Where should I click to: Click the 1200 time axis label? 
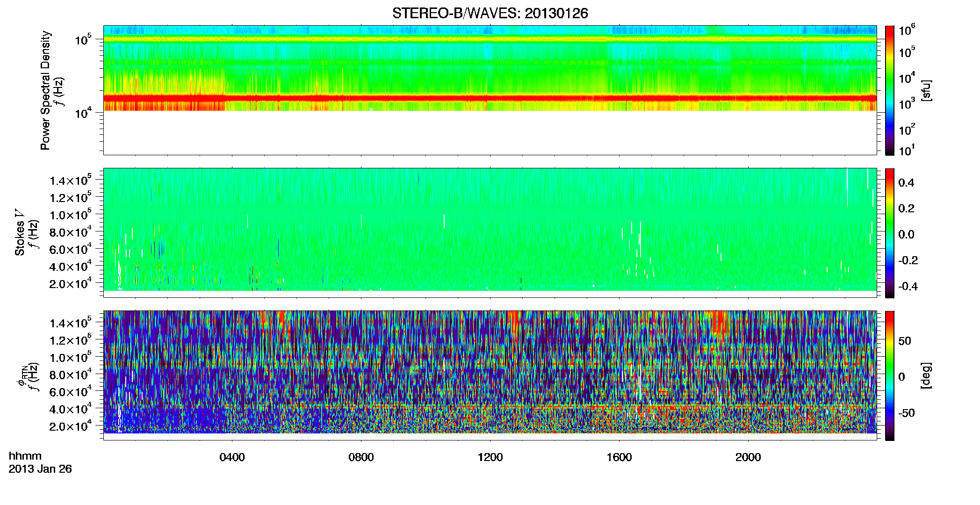pyautogui.click(x=490, y=457)
